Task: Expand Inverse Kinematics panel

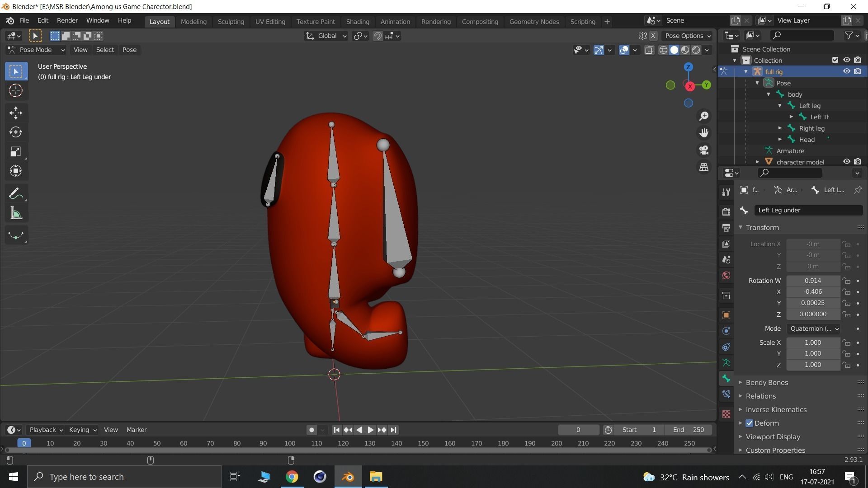Action: 776,410
